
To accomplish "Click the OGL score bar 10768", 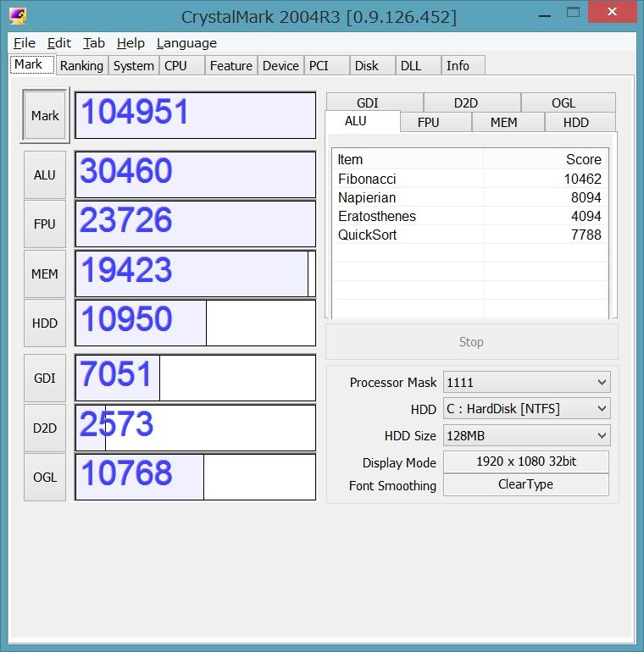I will [x=195, y=477].
